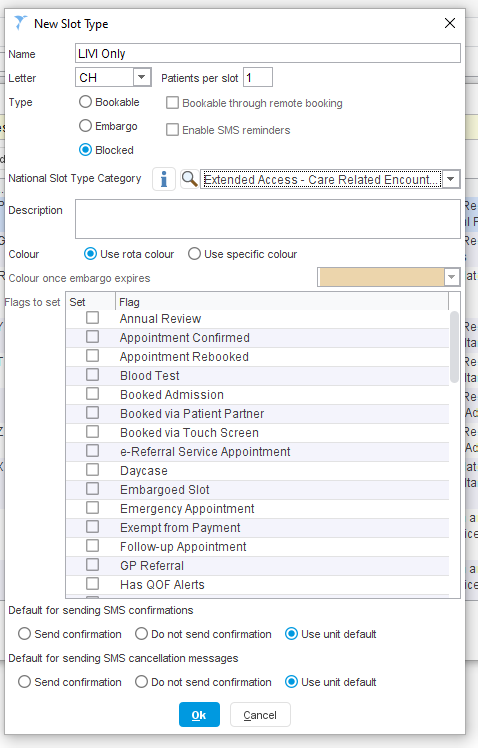Select Use unit default for cancellation messages
This screenshot has height=748, width=478.
(x=291, y=682)
